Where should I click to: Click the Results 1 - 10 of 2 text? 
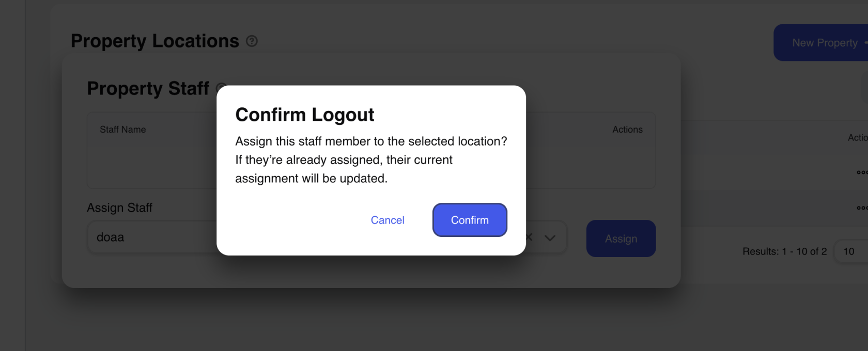(784, 251)
